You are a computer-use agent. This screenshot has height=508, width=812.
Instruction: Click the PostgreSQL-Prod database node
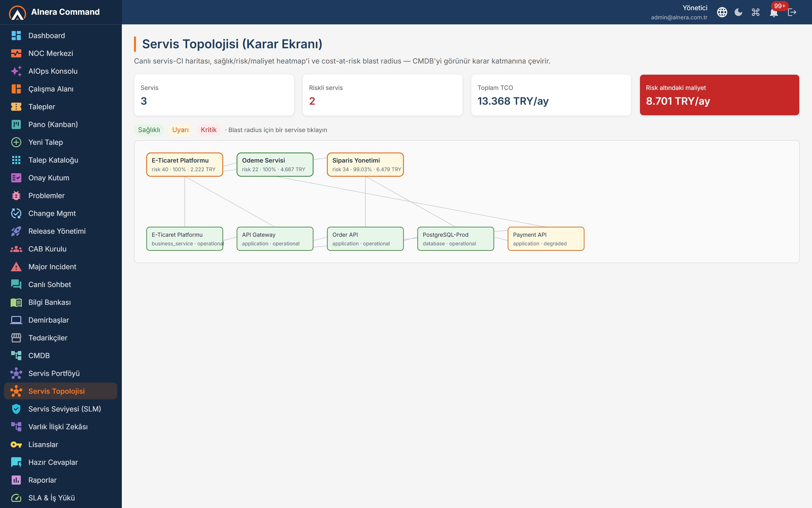(455, 239)
